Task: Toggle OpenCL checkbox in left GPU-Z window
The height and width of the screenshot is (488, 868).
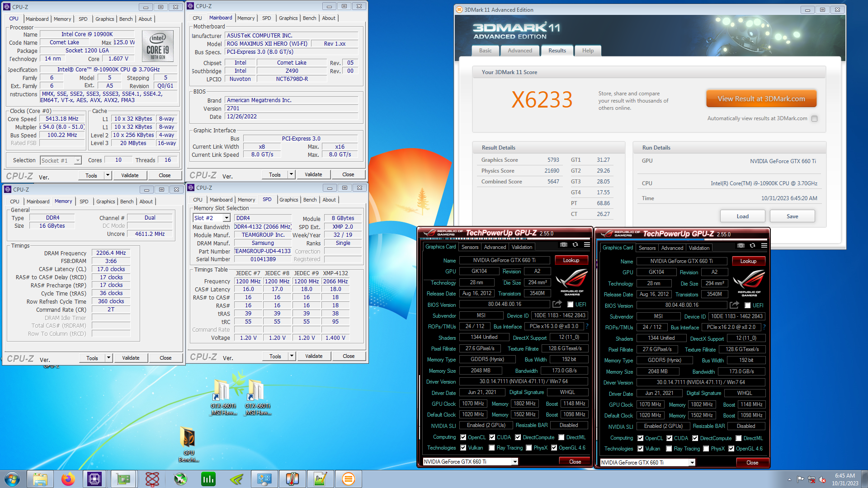Action: 463,437
